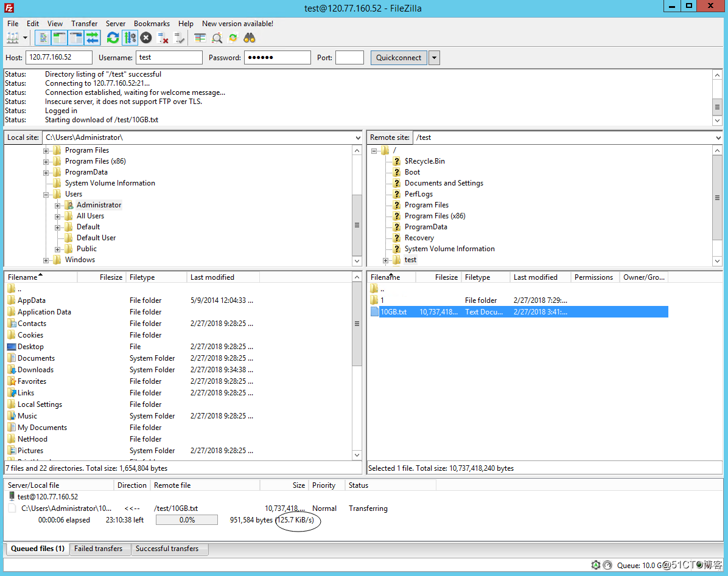Viewport: 728px width, 576px height.
Task: Expand the Administrator tree node
Action: (58, 206)
